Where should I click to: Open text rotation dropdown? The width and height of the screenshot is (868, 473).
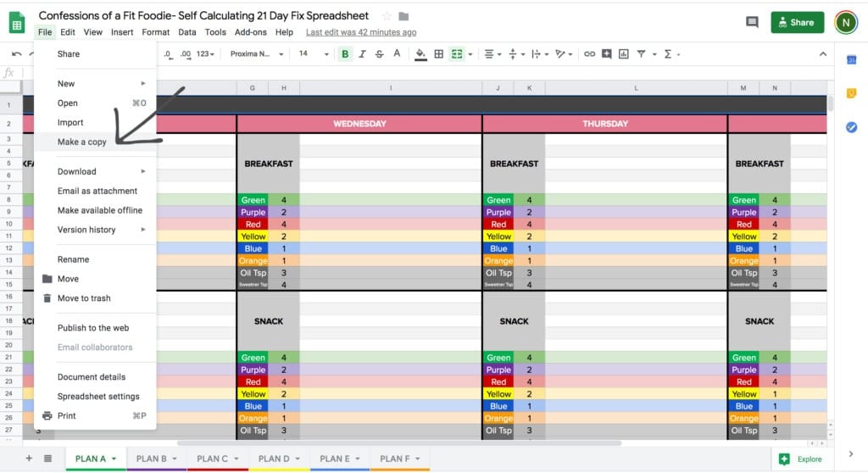[x=564, y=53]
